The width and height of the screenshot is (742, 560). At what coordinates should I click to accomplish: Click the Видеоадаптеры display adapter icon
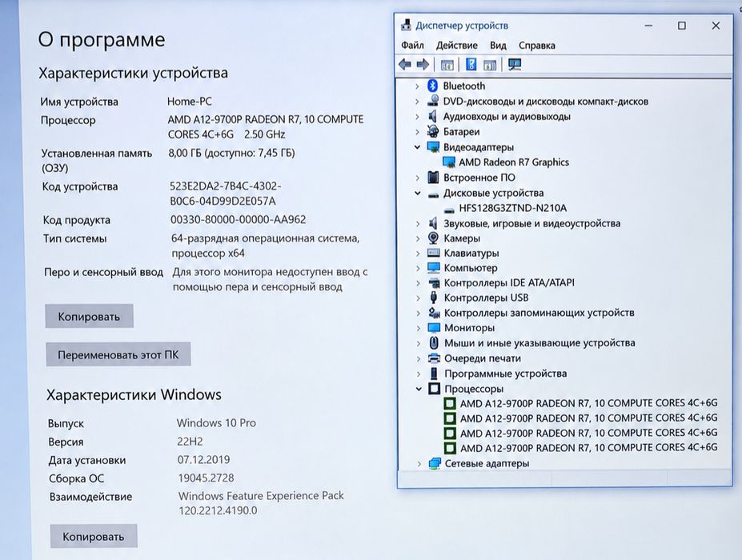click(433, 146)
